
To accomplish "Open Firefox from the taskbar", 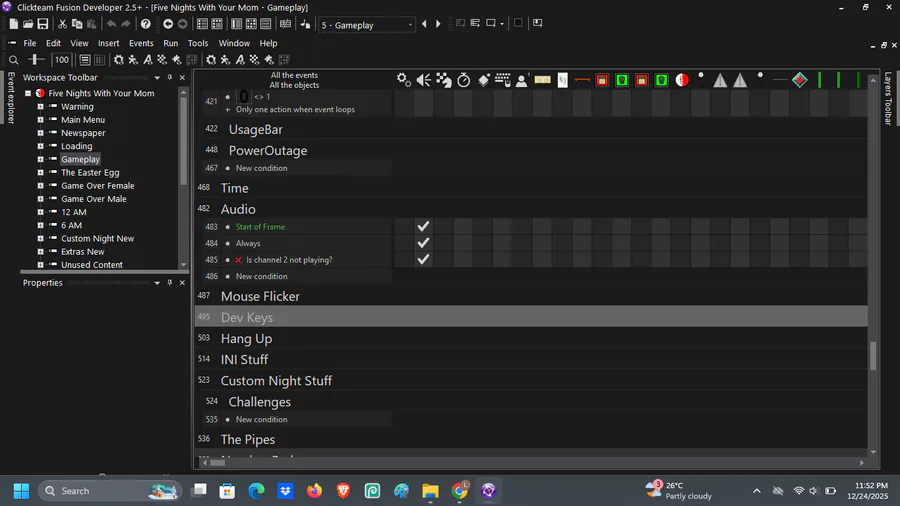I will 314,491.
